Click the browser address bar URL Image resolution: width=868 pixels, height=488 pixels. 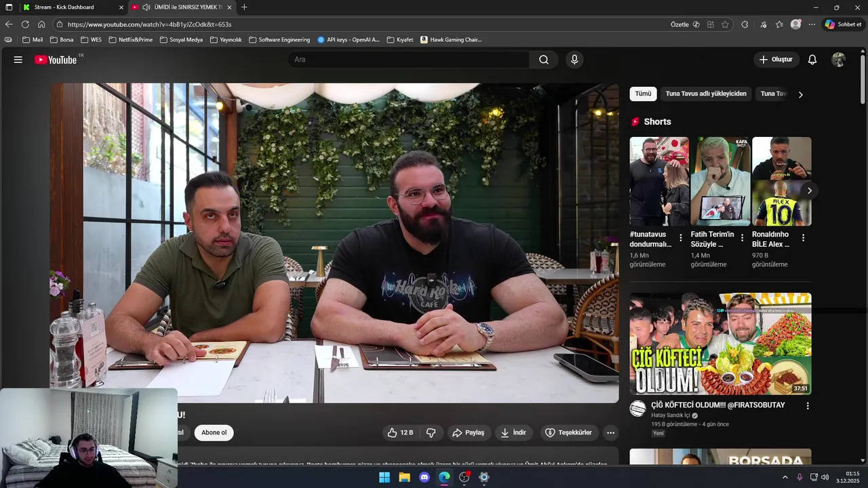point(149,24)
